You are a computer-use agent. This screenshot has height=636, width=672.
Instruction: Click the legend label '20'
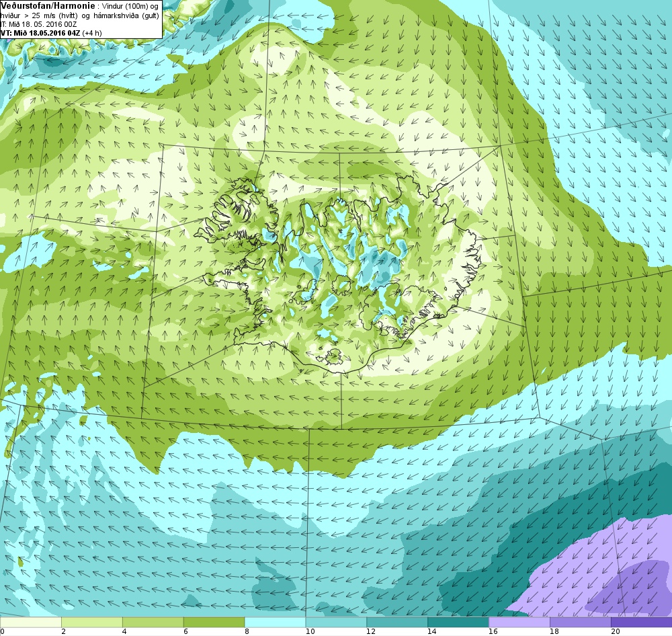point(616,631)
